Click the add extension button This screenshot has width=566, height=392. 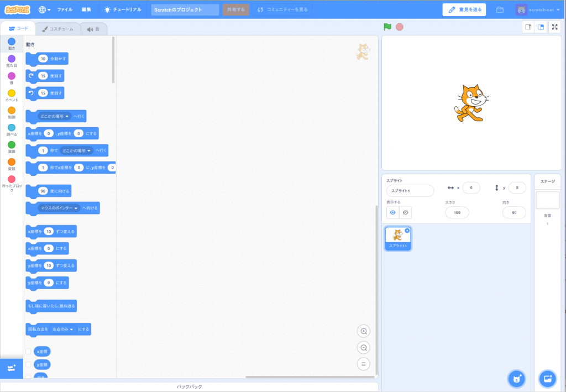[x=12, y=368]
